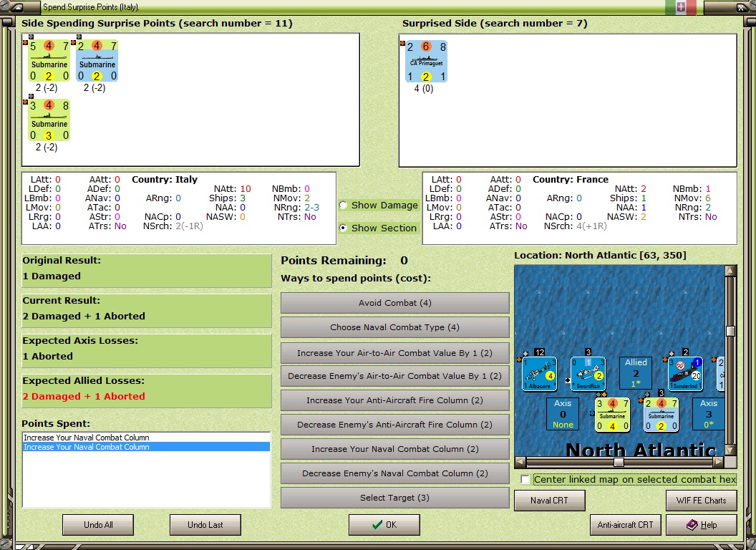
Task: Click Expected Allied Losses value in red
Action: pyautogui.click(x=84, y=396)
